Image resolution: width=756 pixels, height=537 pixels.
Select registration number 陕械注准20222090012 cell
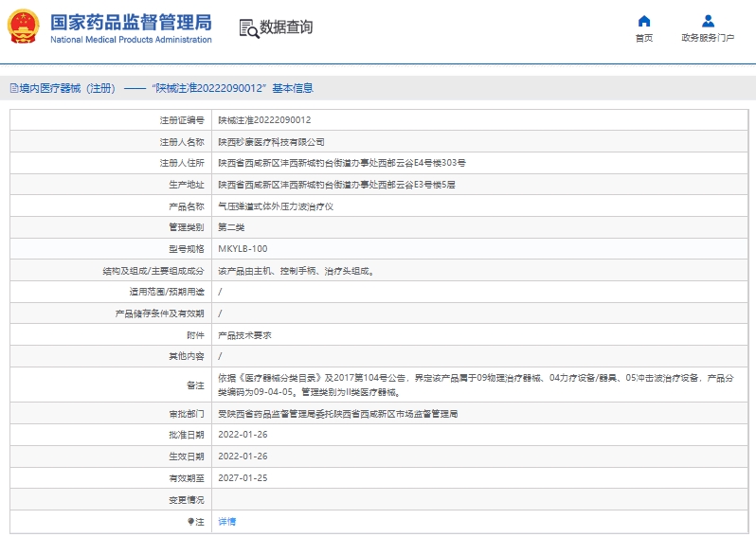(x=264, y=120)
